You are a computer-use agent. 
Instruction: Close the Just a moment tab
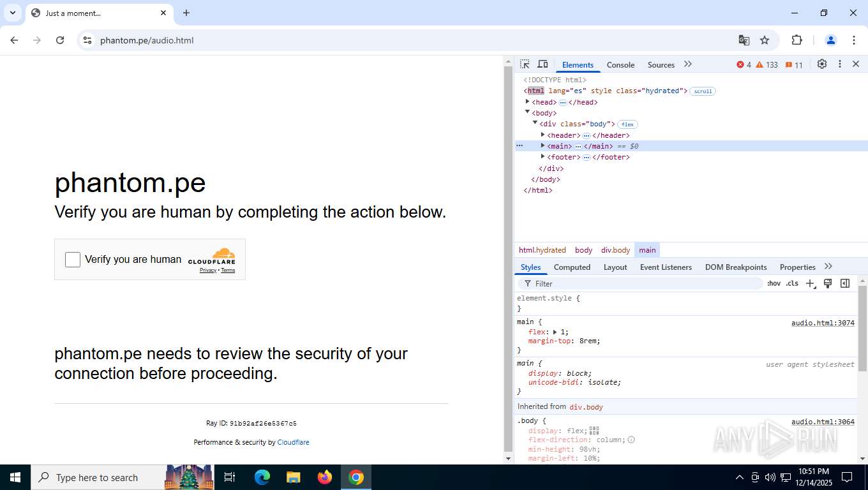coord(163,13)
